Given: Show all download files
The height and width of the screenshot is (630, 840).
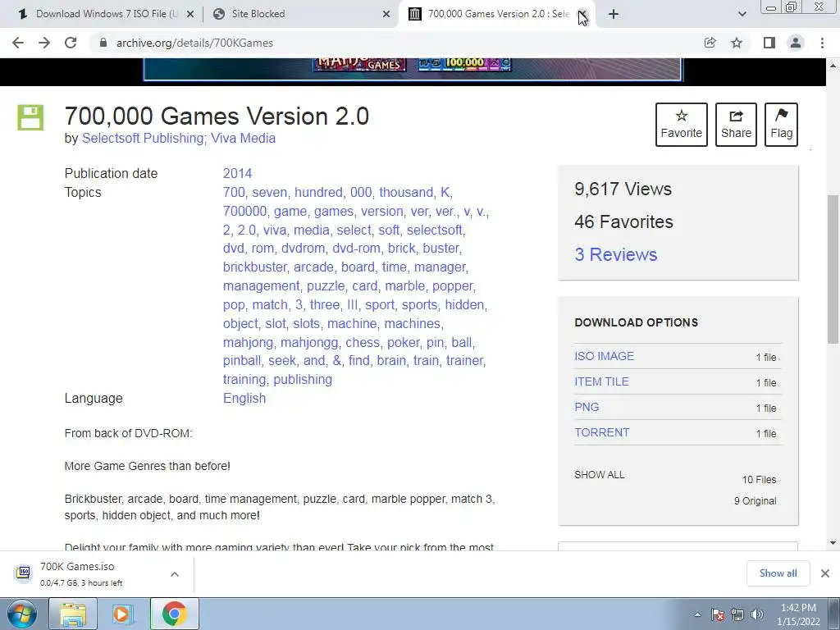Looking at the screenshot, I should click(600, 475).
